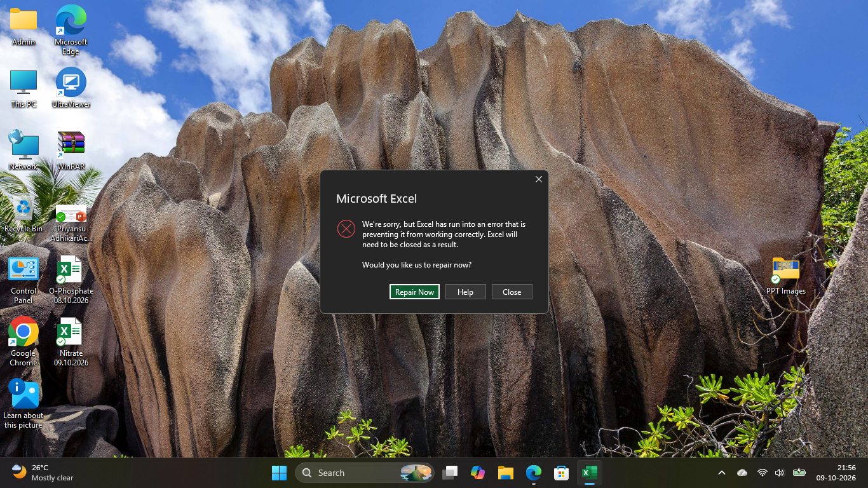The image size is (868, 488).
Task: Select Nitrate 09.10.2026 Excel file
Action: tap(71, 342)
